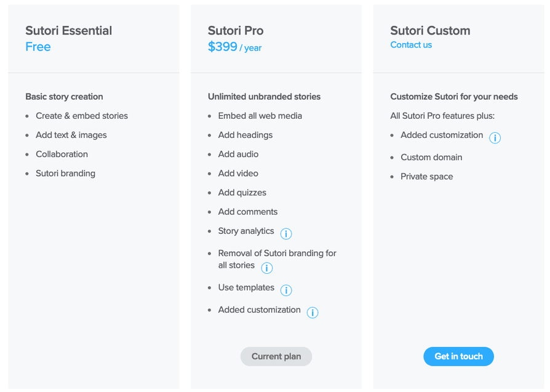
Task: Open info for Added customization in Pro plan
Action: pos(312,313)
